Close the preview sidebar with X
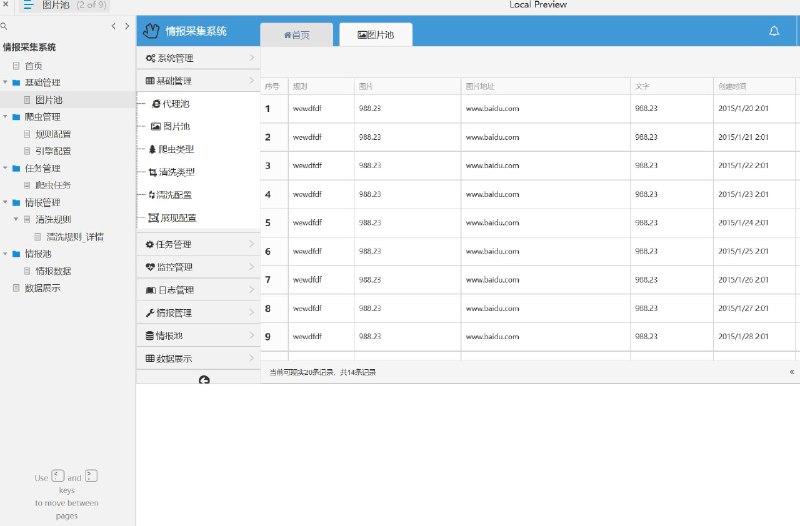800x526 pixels. [x=6, y=4]
